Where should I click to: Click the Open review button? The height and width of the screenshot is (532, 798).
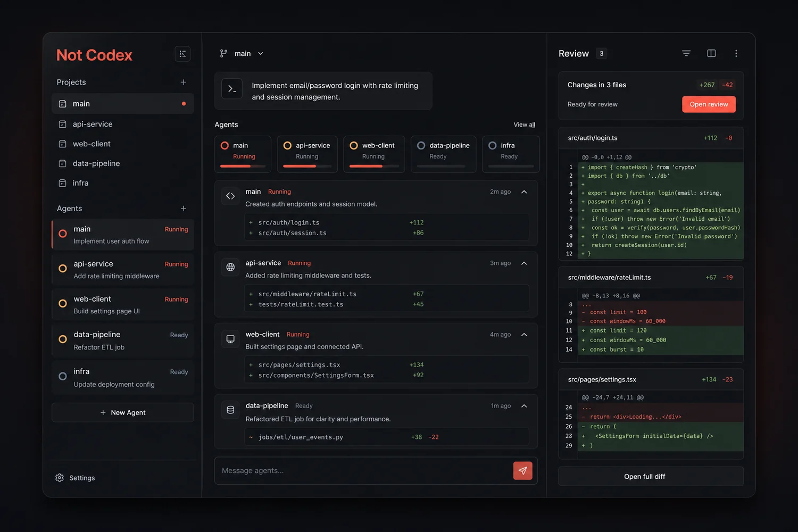[x=709, y=104]
